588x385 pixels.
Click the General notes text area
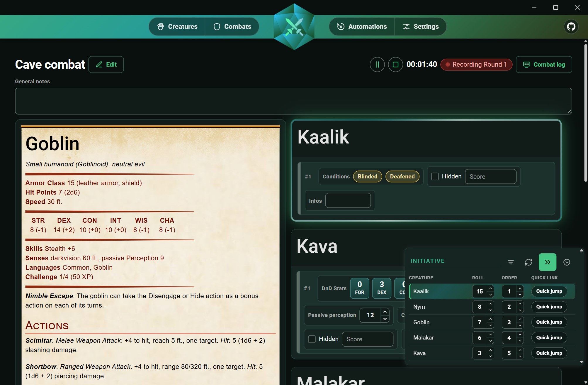tap(293, 101)
